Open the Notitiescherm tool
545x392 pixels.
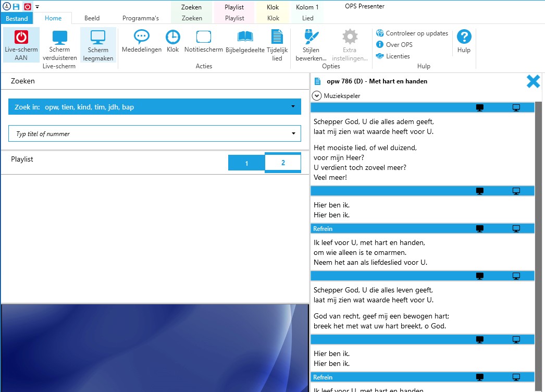point(204,41)
